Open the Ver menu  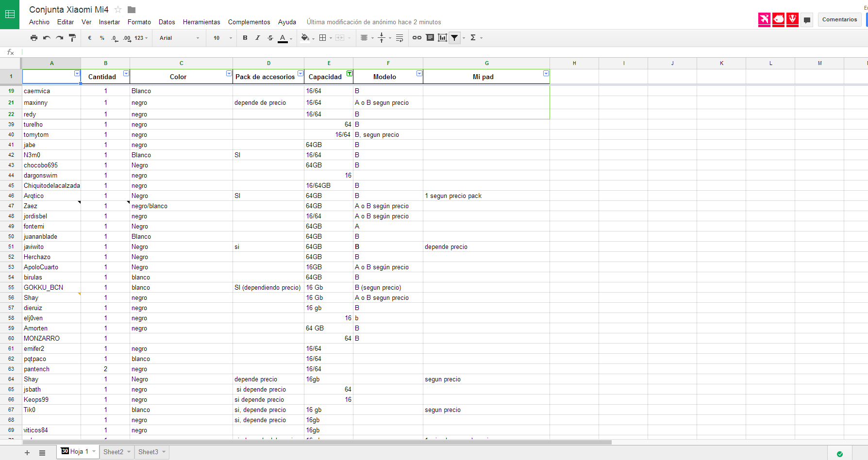point(86,22)
